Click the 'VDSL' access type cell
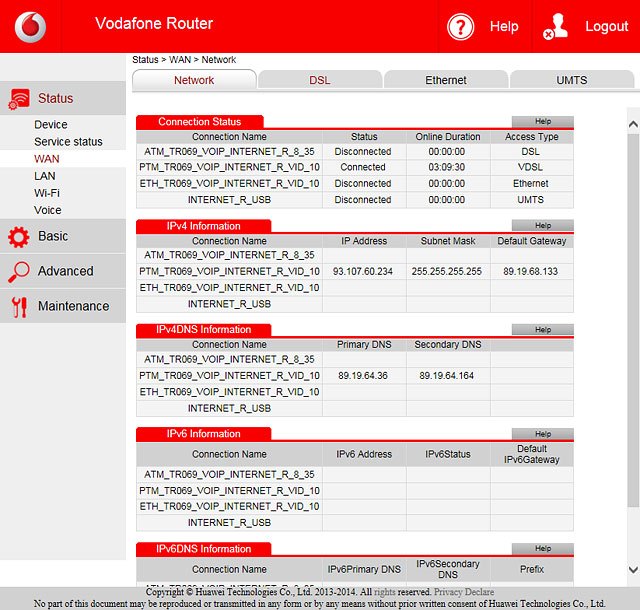 pos(530,167)
